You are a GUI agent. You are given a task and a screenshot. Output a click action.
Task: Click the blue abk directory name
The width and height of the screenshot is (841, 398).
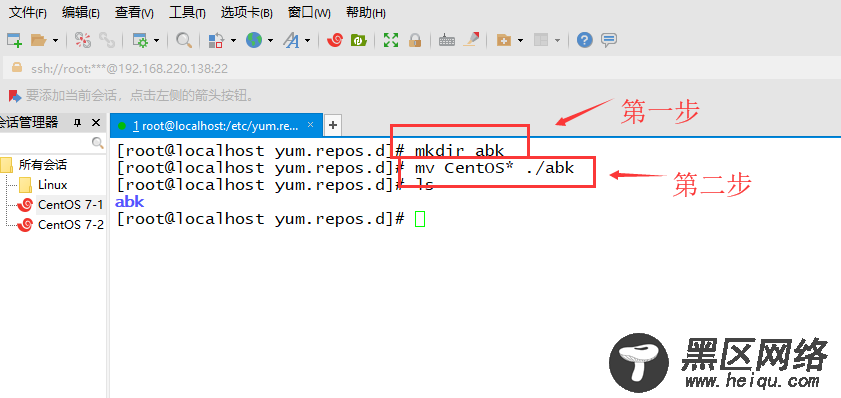tap(129, 202)
